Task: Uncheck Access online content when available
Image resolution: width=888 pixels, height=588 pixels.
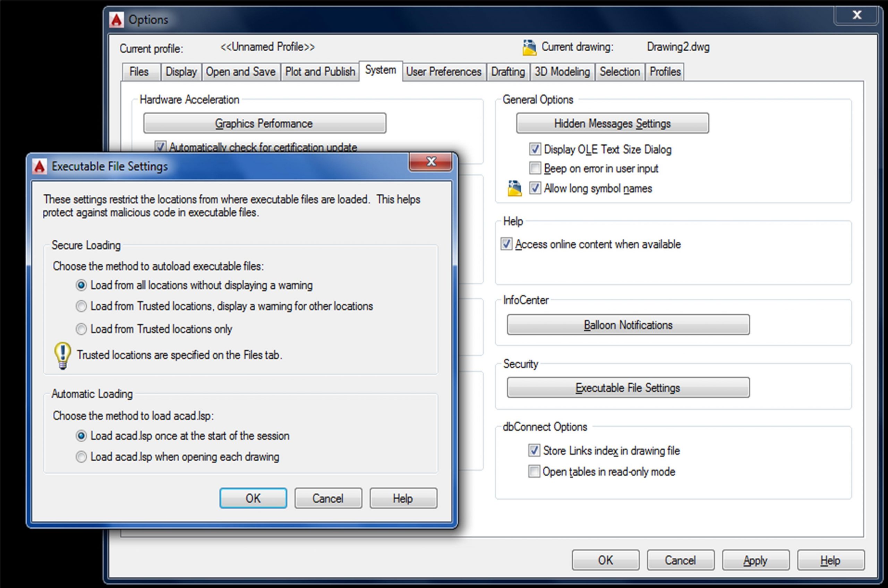Action: coord(506,244)
